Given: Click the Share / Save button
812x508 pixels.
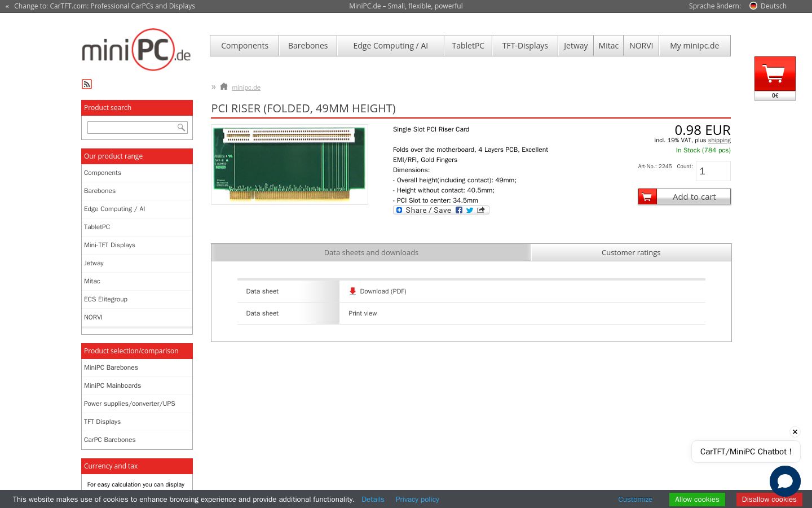Looking at the screenshot, I should click(441, 210).
